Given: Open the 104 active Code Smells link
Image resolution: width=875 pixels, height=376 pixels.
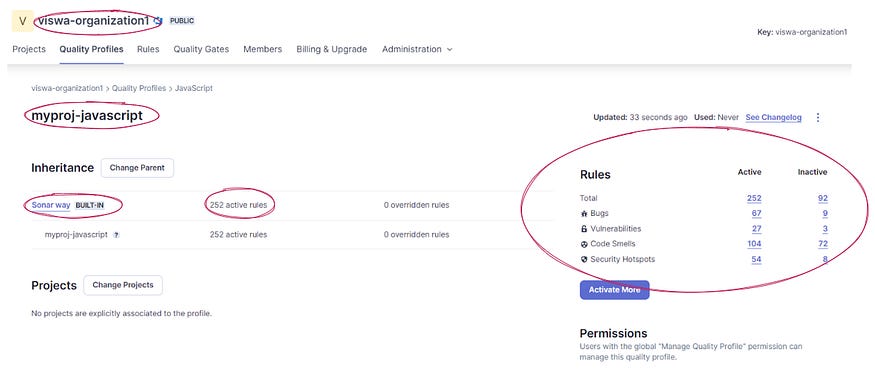Looking at the screenshot, I should point(754,244).
